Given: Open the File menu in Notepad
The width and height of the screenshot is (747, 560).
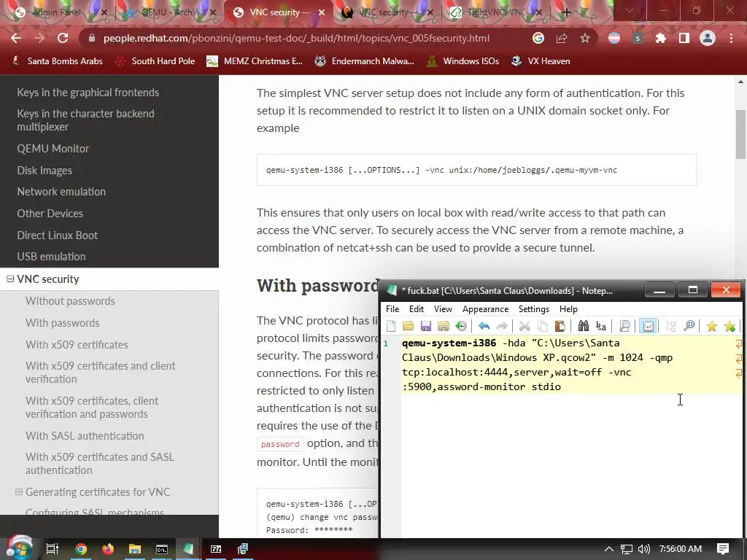Looking at the screenshot, I should 392,309.
